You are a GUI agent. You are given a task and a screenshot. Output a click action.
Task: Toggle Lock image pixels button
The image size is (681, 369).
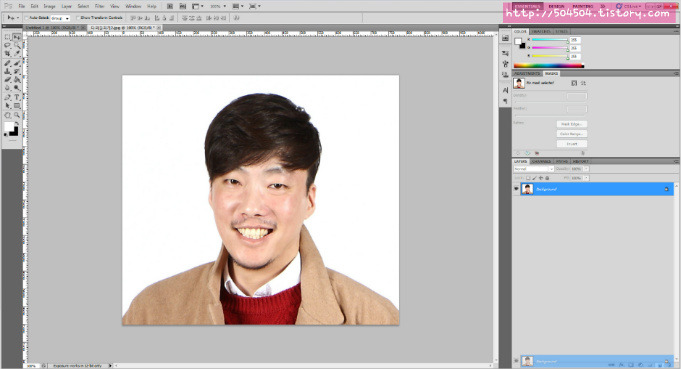pos(535,178)
